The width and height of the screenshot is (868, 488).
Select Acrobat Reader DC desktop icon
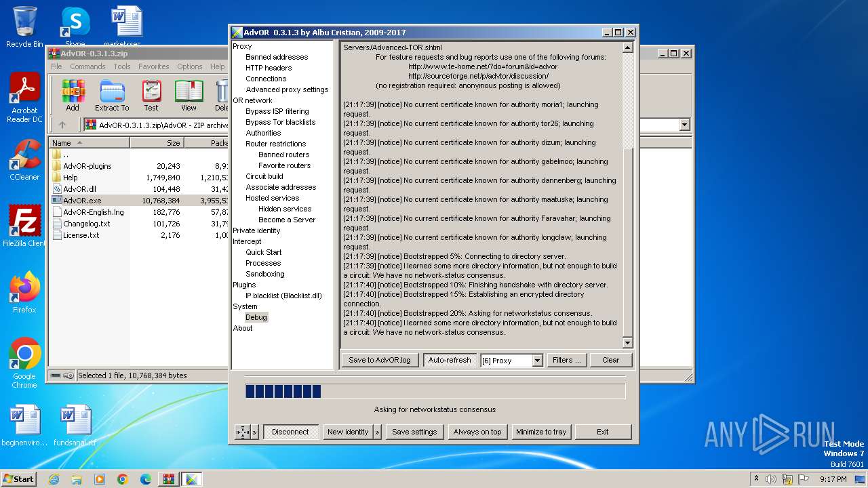coord(24,99)
